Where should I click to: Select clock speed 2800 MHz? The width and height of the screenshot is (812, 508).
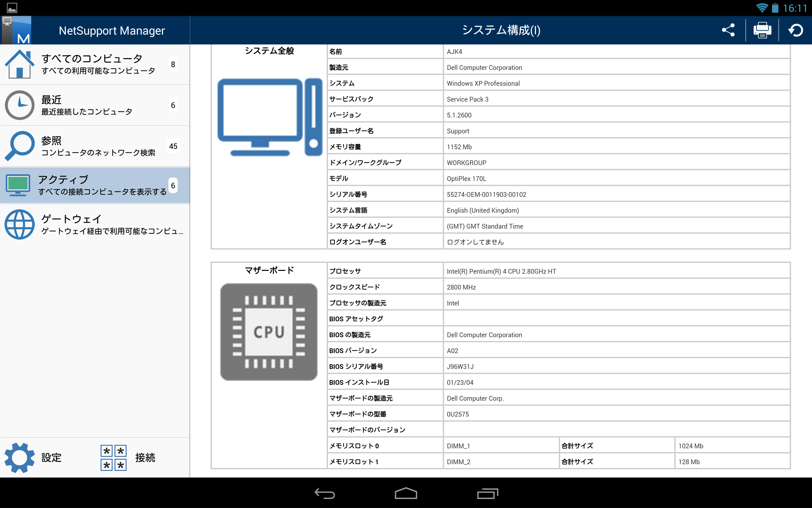pyautogui.click(x=462, y=287)
